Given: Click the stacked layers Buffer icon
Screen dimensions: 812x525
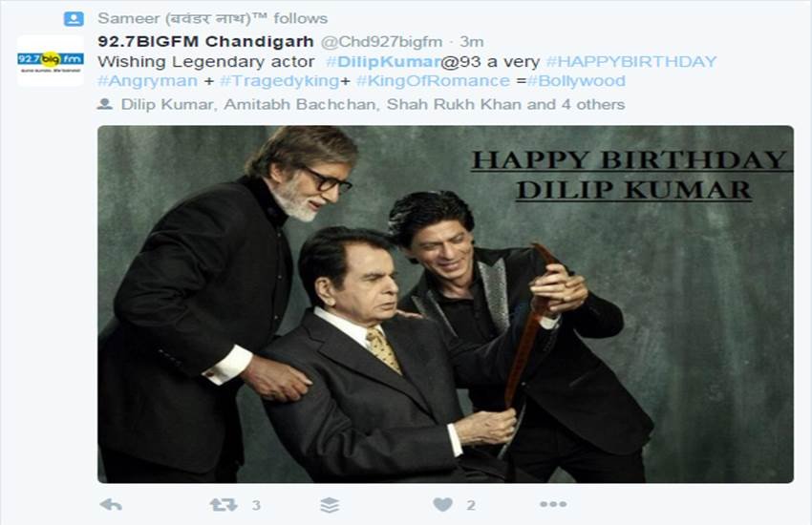Looking at the screenshot, I should (x=330, y=505).
